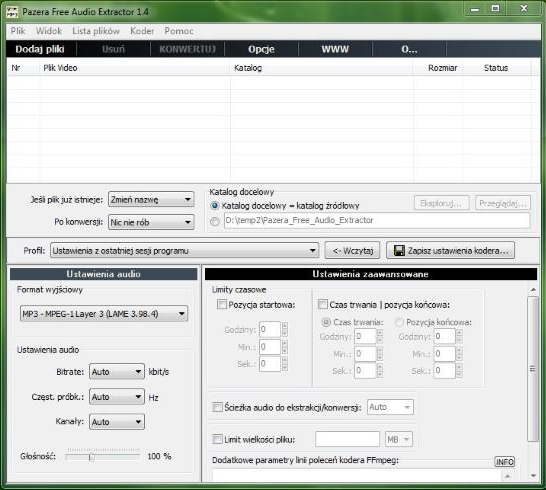Click Pozycja końcowa Min. spinner arrows
The height and width of the screenshot is (490, 546).
tap(459, 354)
